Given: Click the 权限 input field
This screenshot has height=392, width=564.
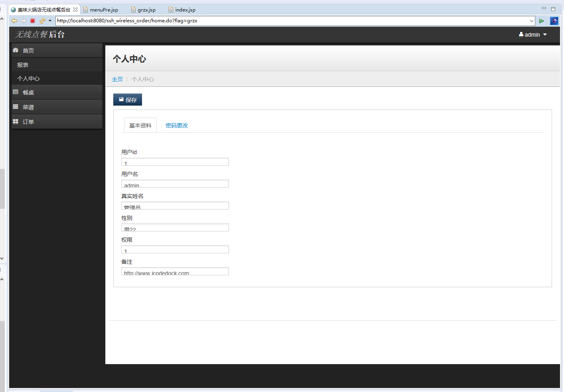Looking at the screenshot, I should tap(175, 249).
